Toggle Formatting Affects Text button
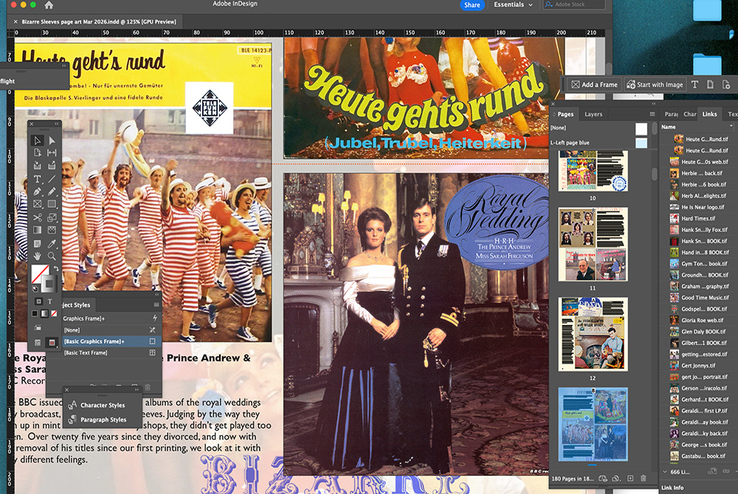 [x=49, y=301]
